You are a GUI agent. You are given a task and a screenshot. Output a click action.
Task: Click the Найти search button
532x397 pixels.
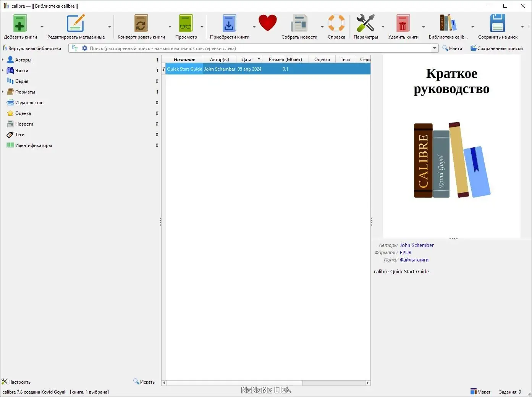(x=452, y=48)
